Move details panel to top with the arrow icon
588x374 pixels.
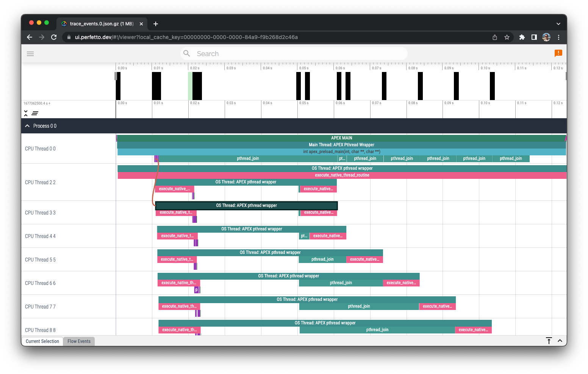click(x=549, y=341)
